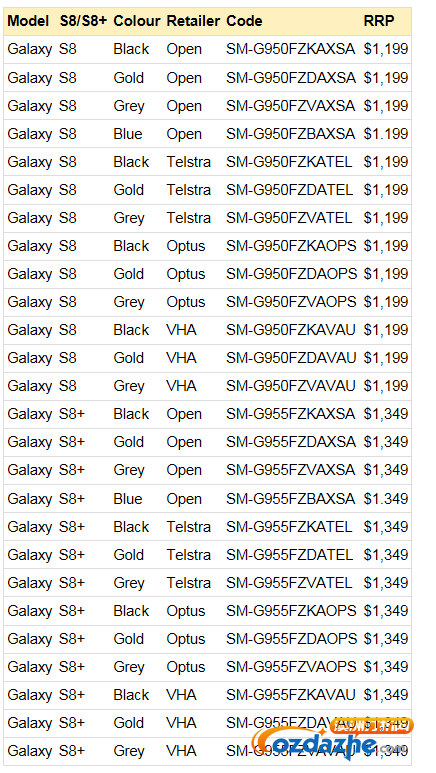Click the S8/S8+ column header
This screenshot has height=773, width=436.
coord(83,21)
